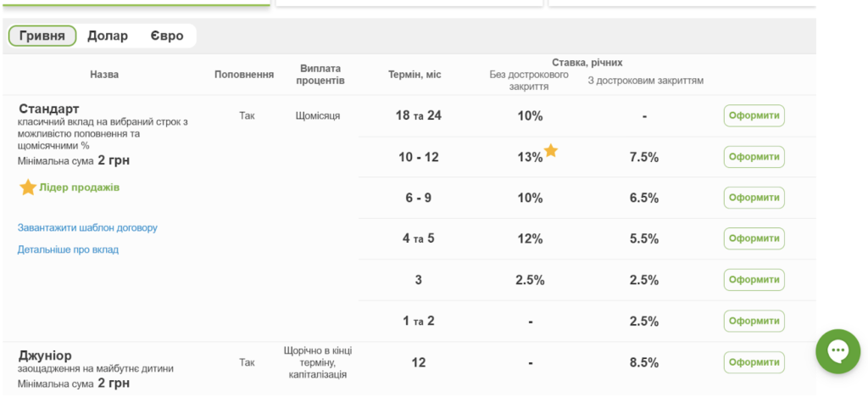Click the gold star next to 13% rate
This screenshot has height=409, width=868.
coord(551,150)
